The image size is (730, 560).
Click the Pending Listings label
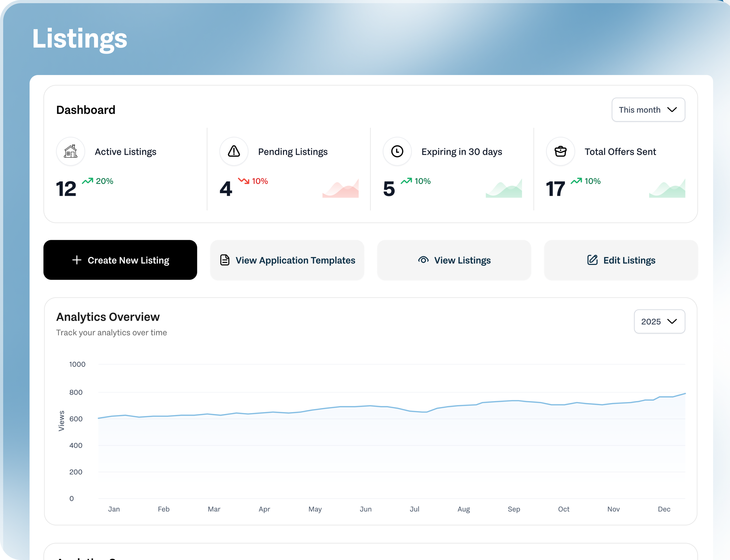pyautogui.click(x=293, y=152)
